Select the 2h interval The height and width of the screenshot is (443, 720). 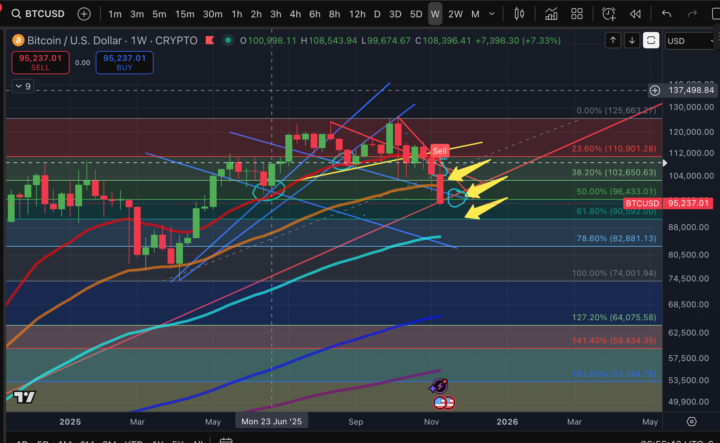(256, 14)
